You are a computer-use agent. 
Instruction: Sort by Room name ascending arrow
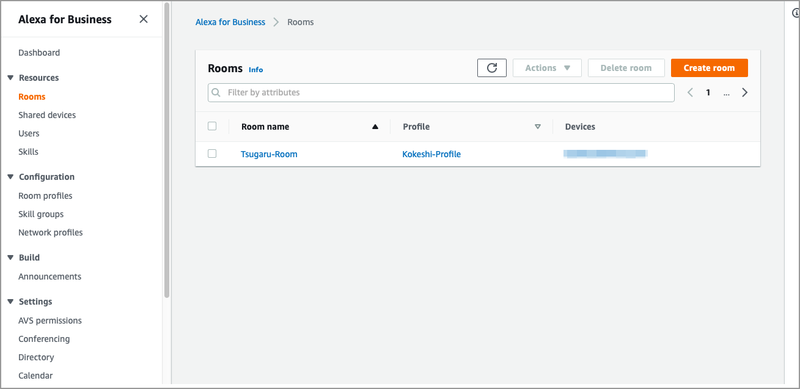(376, 127)
